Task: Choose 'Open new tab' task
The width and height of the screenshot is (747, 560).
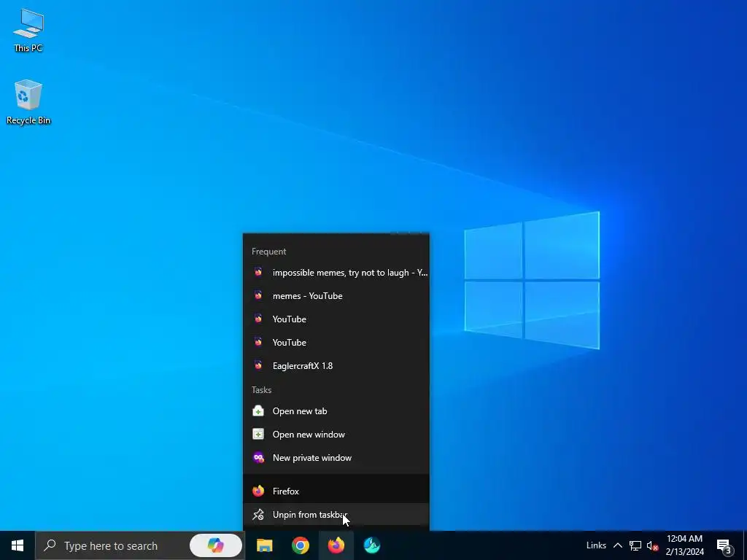Action: click(x=336, y=411)
